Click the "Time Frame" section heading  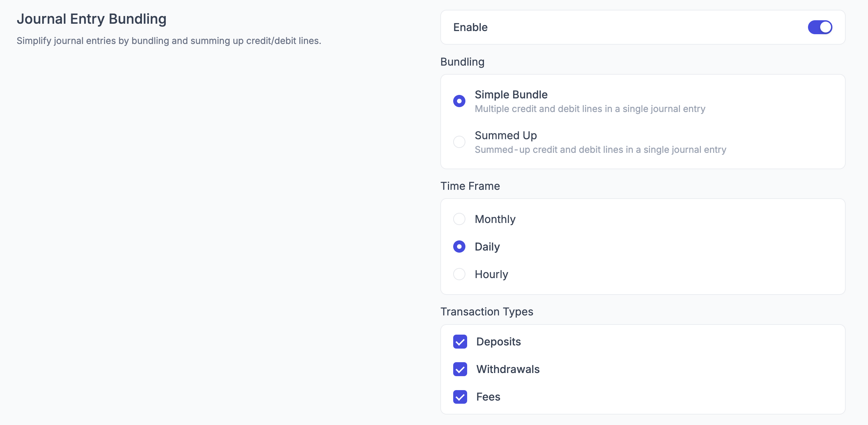tap(470, 186)
